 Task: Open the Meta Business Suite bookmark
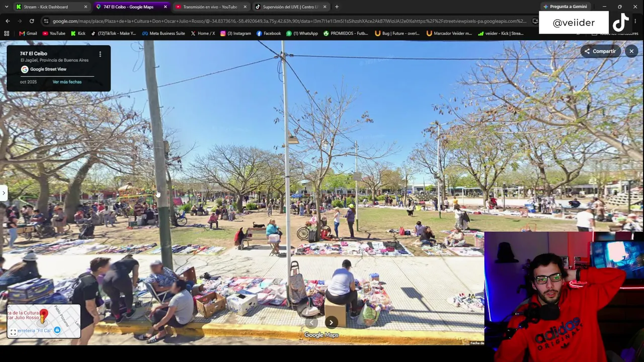click(164, 33)
